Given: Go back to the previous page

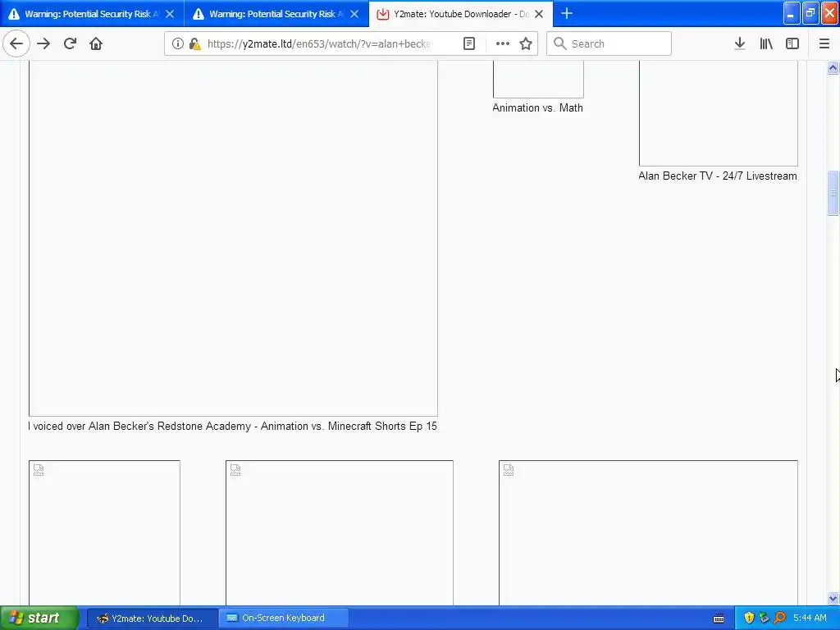Looking at the screenshot, I should (16, 43).
